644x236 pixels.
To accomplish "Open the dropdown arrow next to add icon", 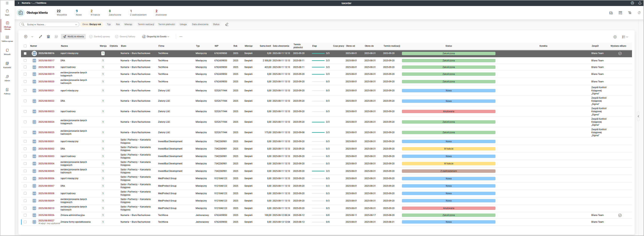I will [32, 37].
